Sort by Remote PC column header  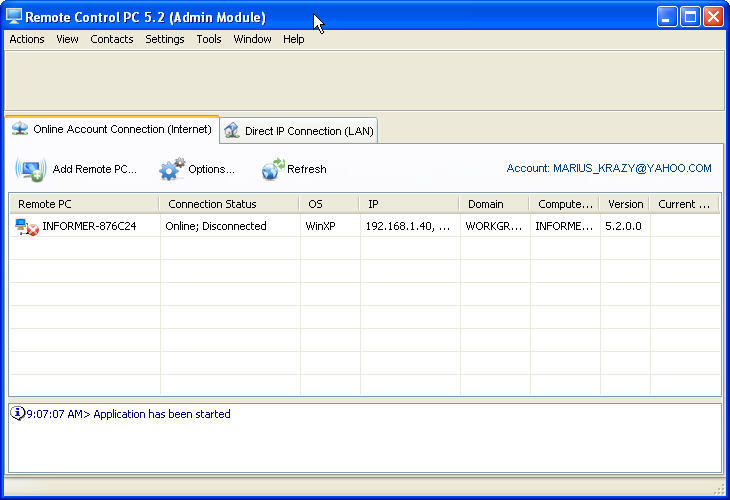point(84,204)
